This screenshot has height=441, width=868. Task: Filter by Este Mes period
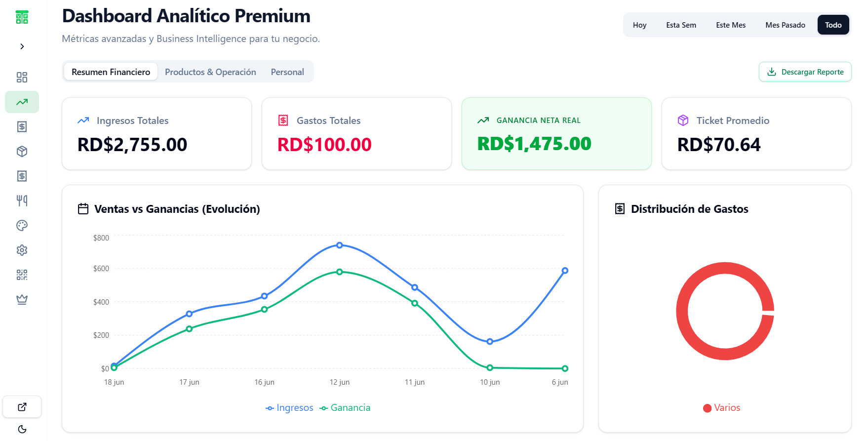click(731, 25)
